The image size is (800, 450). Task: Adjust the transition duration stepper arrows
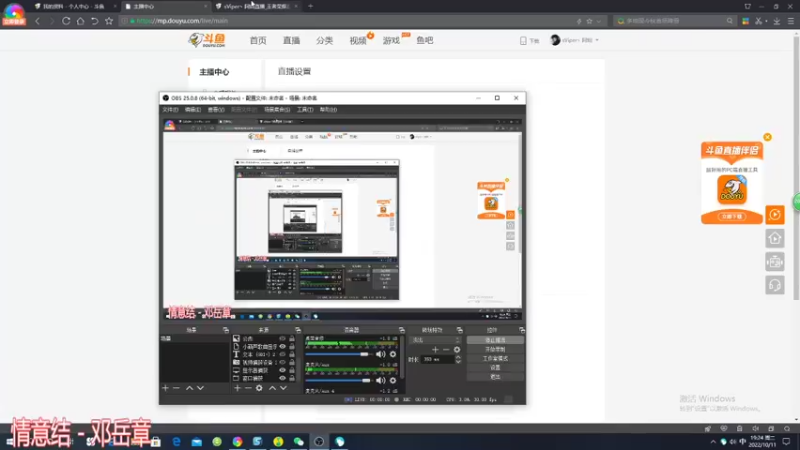click(458, 359)
